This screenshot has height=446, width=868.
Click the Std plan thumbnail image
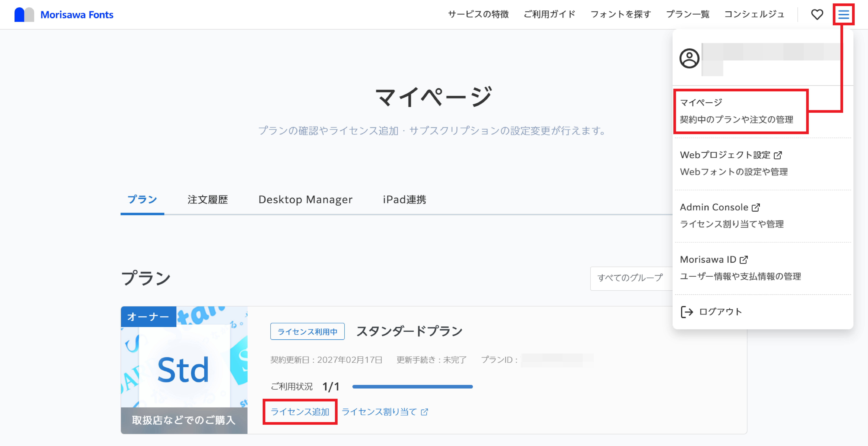click(x=184, y=370)
